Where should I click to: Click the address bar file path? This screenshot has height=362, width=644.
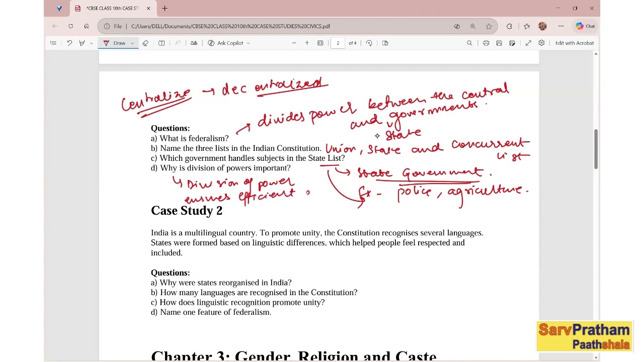[x=230, y=26]
